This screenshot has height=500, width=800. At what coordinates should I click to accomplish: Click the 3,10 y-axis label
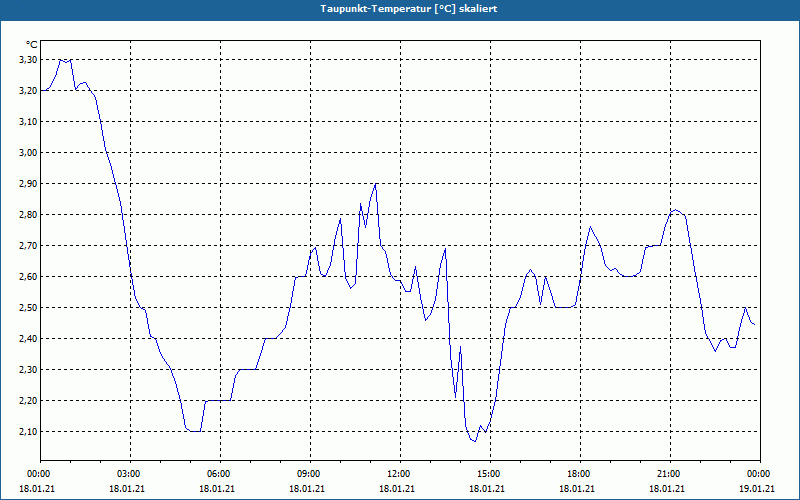28,121
